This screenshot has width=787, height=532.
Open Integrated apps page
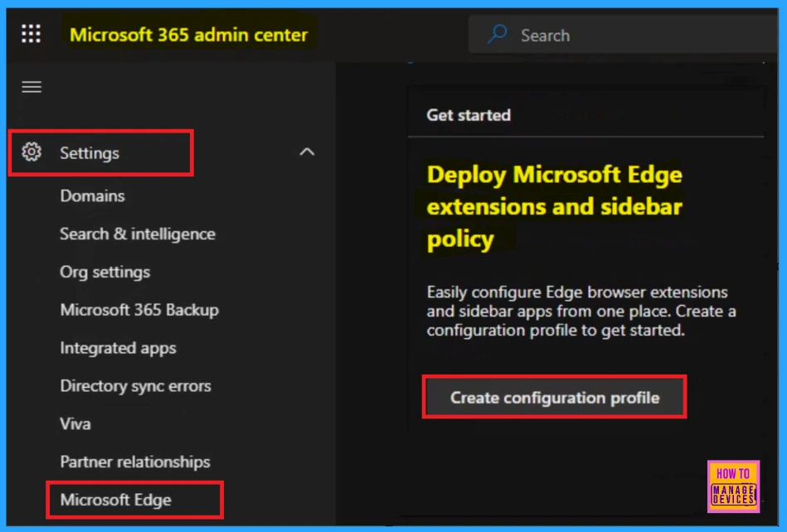[118, 348]
